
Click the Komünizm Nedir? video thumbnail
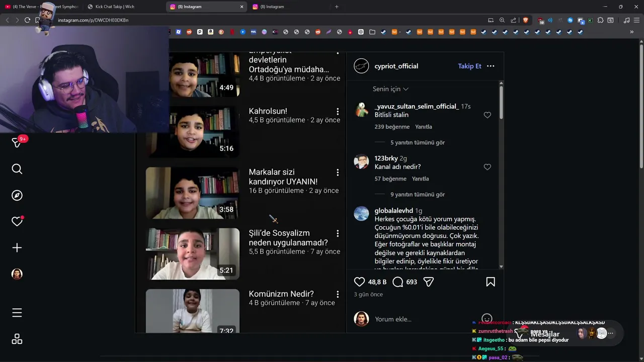(x=193, y=311)
